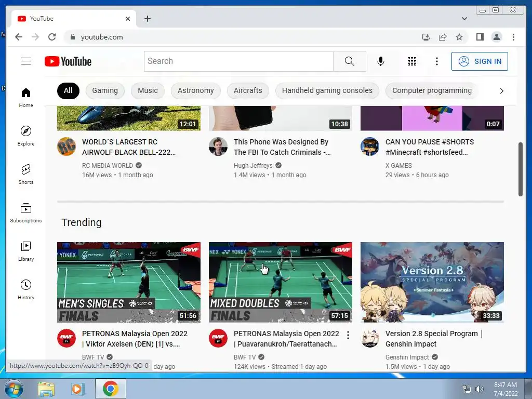This screenshot has width=532, height=399.
Task: Open the Version 2.8 Genshin thumbnail
Action: pyautogui.click(x=432, y=282)
